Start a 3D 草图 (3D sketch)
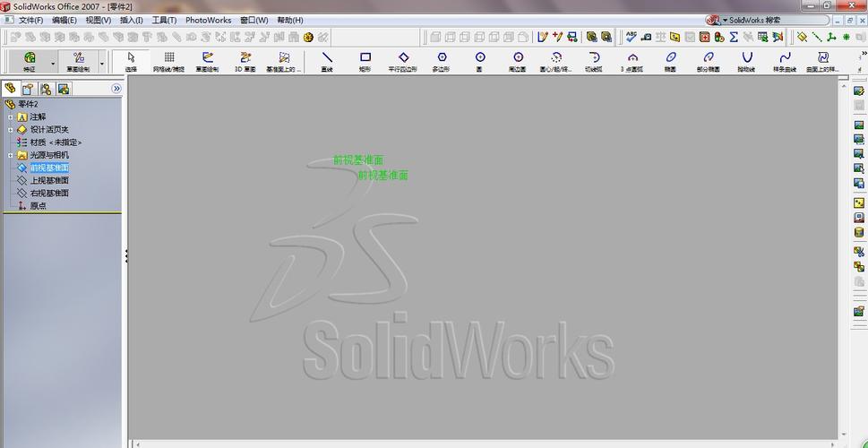This screenshot has height=448, width=868. [x=245, y=61]
